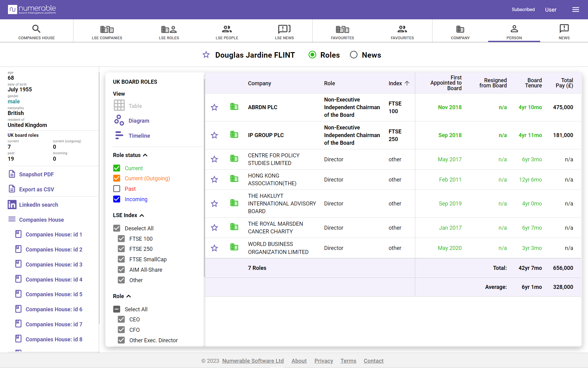
Task: Collapse the Companies House list
Action: (x=12, y=219)
